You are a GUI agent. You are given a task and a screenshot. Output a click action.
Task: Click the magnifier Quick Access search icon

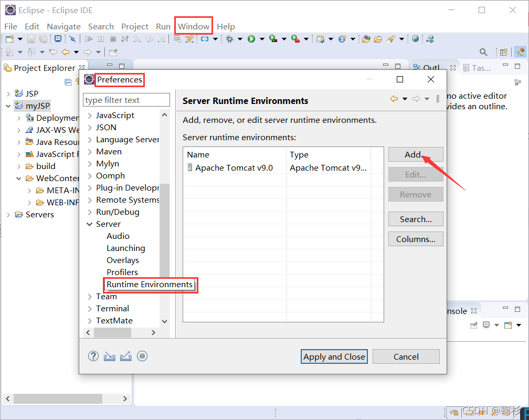click(483, 52)
